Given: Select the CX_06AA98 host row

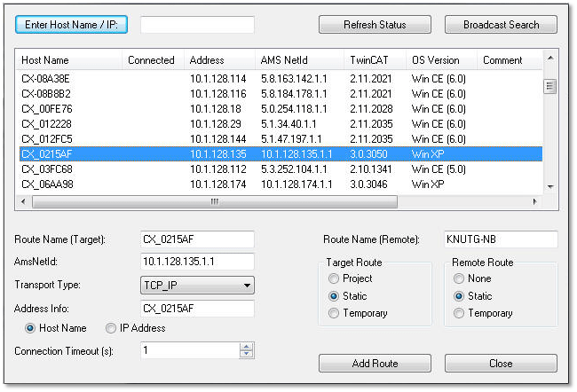Looking at the screenshot, I should point(281,184).
